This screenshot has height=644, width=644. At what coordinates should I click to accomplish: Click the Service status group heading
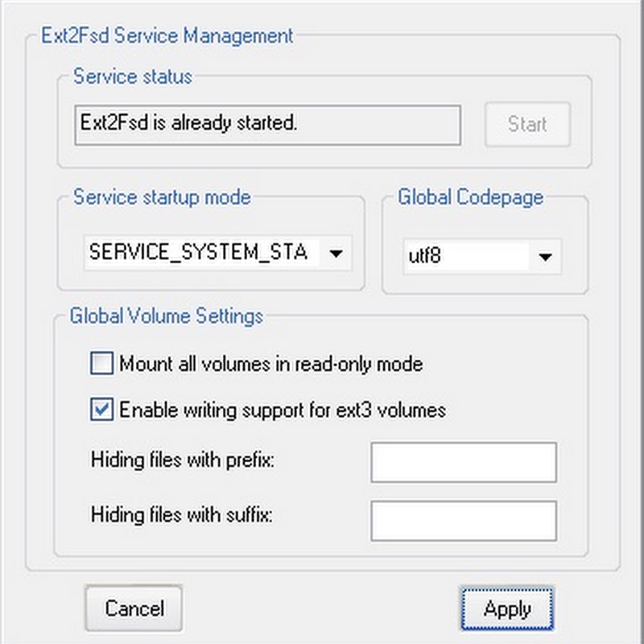tap(133, 76)
